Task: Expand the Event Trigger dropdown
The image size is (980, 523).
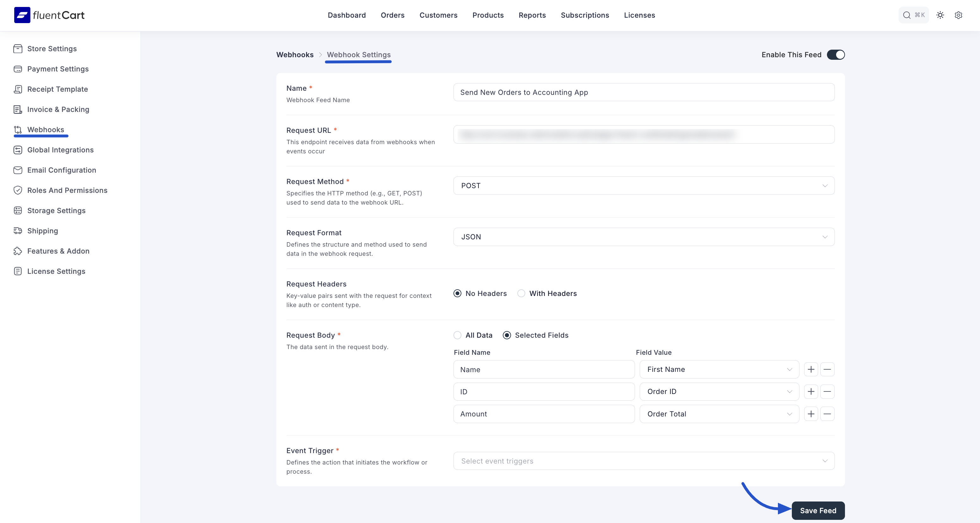Action: (644, 461)
